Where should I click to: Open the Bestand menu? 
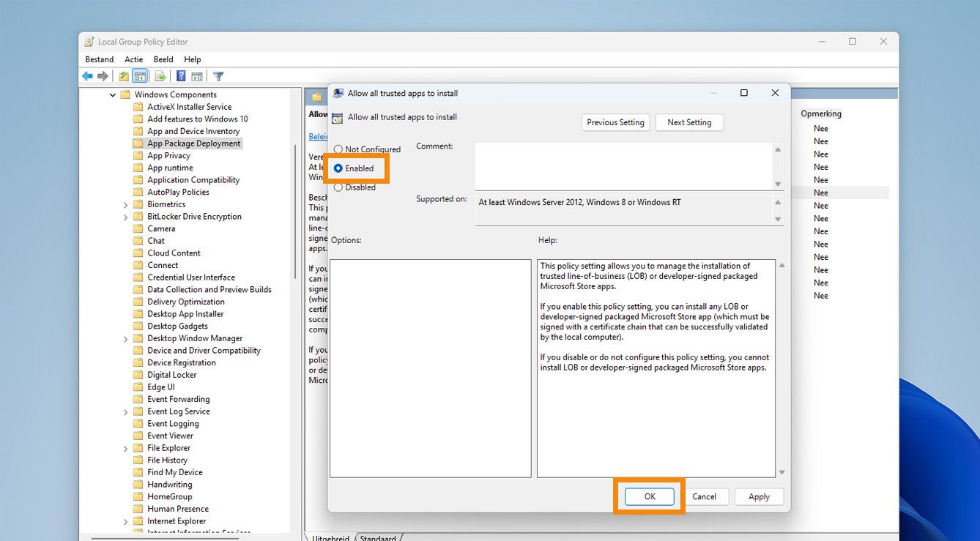pyautogui.click(x=100, y=59)
